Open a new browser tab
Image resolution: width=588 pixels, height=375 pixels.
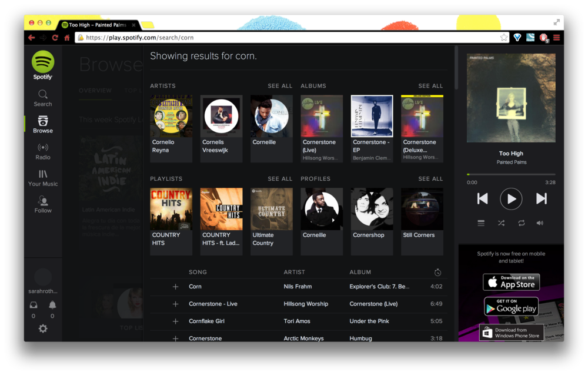point(148,25)
